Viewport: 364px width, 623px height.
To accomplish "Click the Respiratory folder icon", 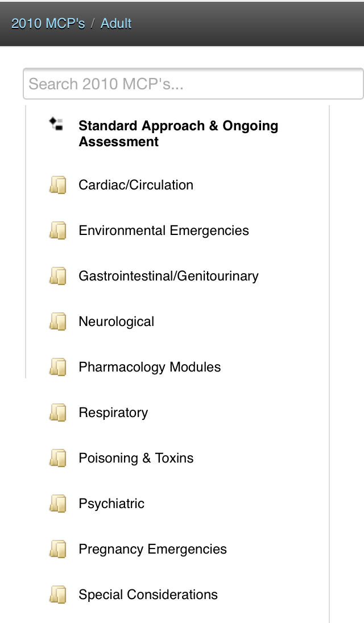I will 57,412.
